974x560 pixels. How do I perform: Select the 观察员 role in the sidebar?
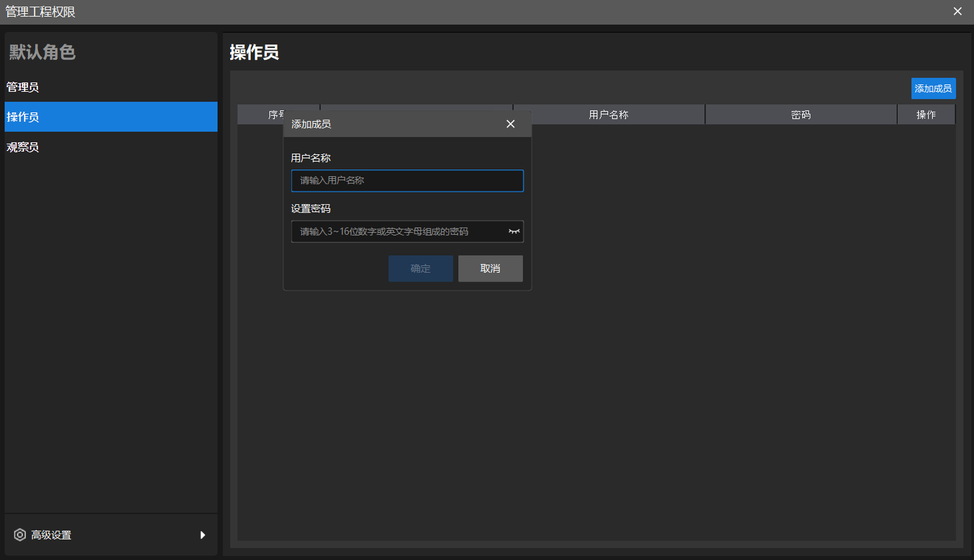[x=22, y=147]
